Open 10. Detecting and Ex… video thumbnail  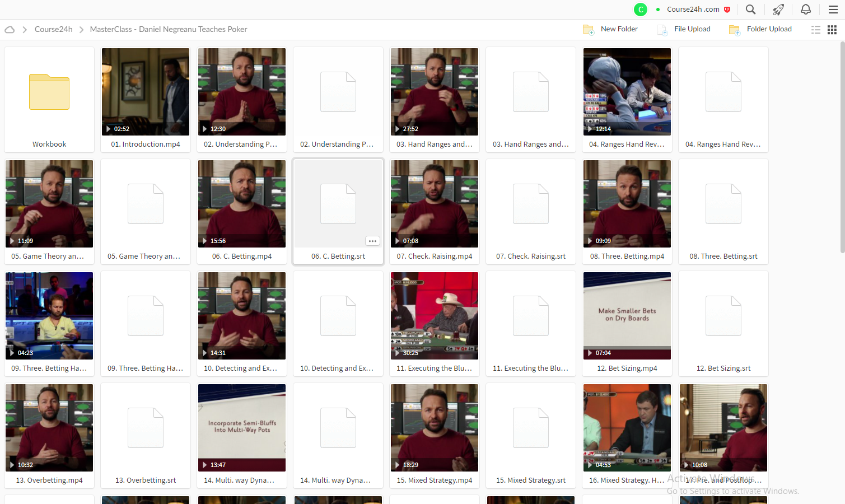click(242, 316)
